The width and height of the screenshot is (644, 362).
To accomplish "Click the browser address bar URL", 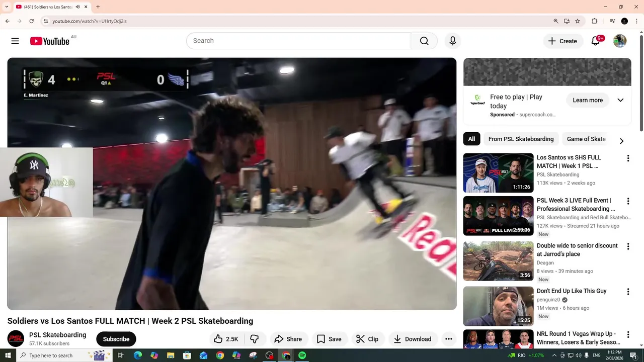I will [90, 21].
